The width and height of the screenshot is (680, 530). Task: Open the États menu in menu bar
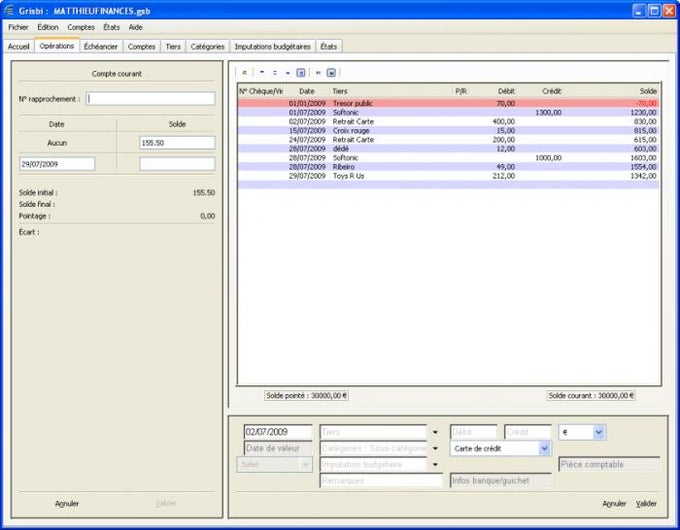(x=111, y=27)
